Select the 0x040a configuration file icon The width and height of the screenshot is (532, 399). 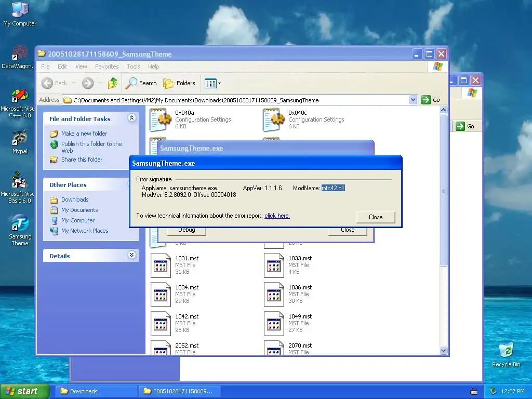pyautogui.click(x=160, y=119)
